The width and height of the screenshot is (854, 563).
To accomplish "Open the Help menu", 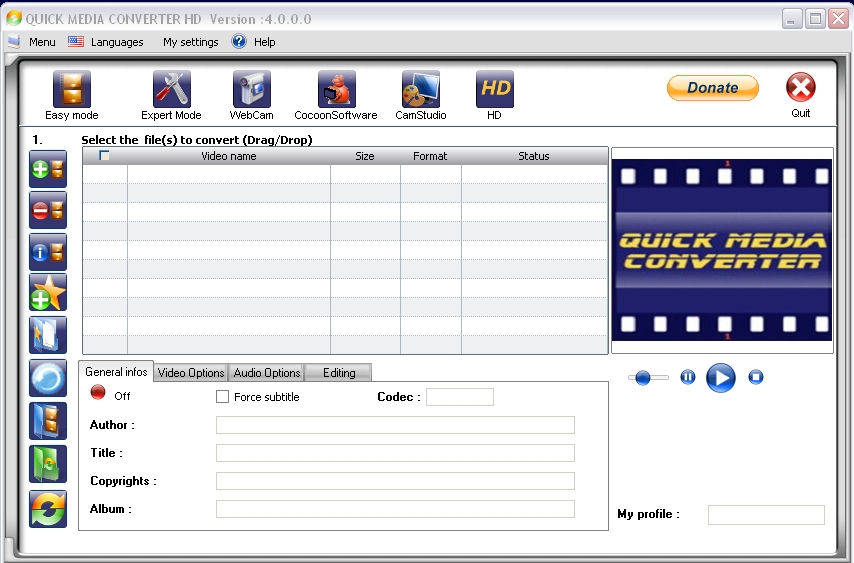I will click(265, 42).
